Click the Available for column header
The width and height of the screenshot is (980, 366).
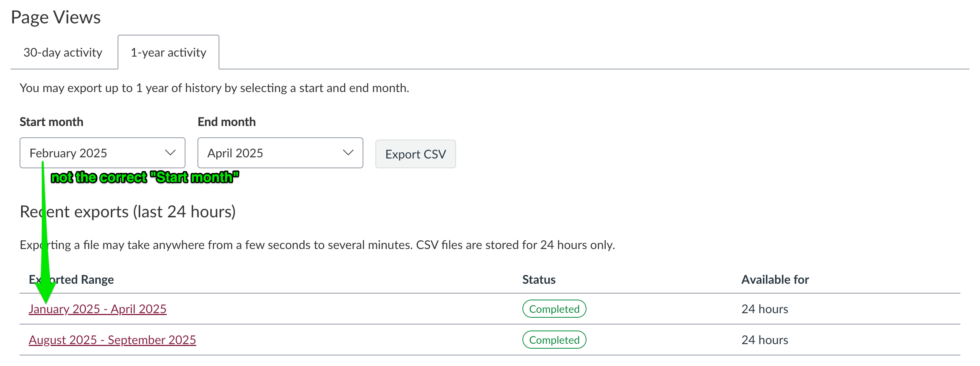[x=775, y=279]
